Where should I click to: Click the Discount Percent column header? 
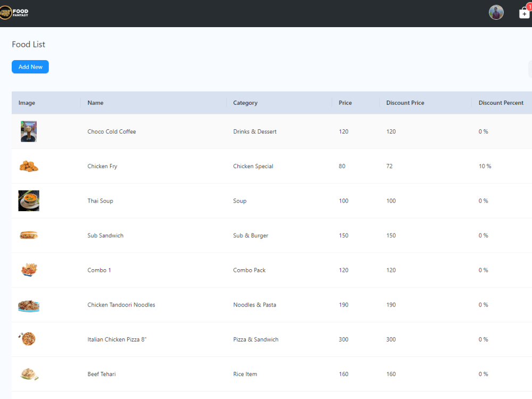pos(501,103)
